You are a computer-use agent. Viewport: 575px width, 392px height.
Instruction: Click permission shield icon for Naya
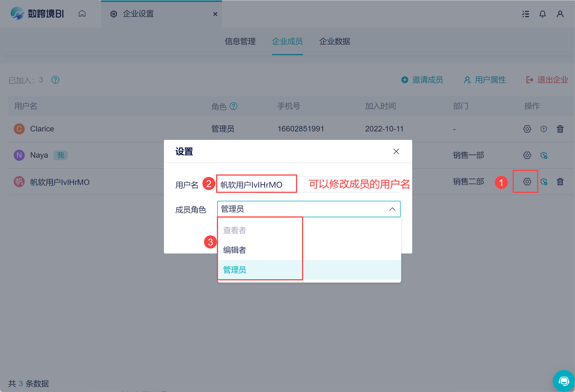pyautogui.click(x=544, y=155)
